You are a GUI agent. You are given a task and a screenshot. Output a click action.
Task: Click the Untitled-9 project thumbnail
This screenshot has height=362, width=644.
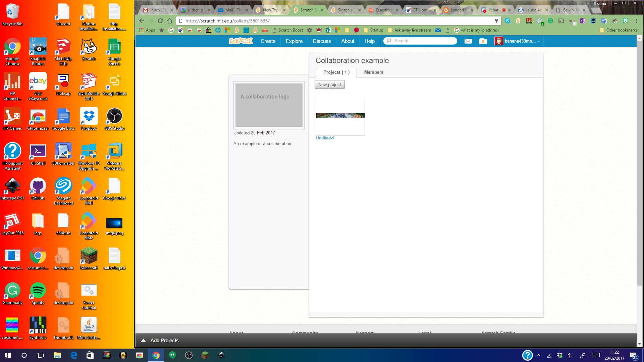(340, 117)
